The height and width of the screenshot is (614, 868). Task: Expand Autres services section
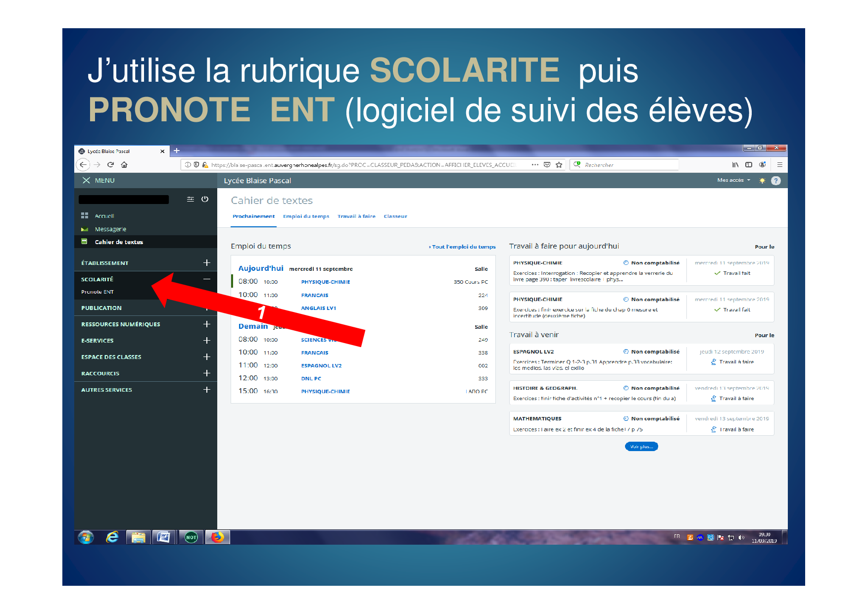pos(207,390)
